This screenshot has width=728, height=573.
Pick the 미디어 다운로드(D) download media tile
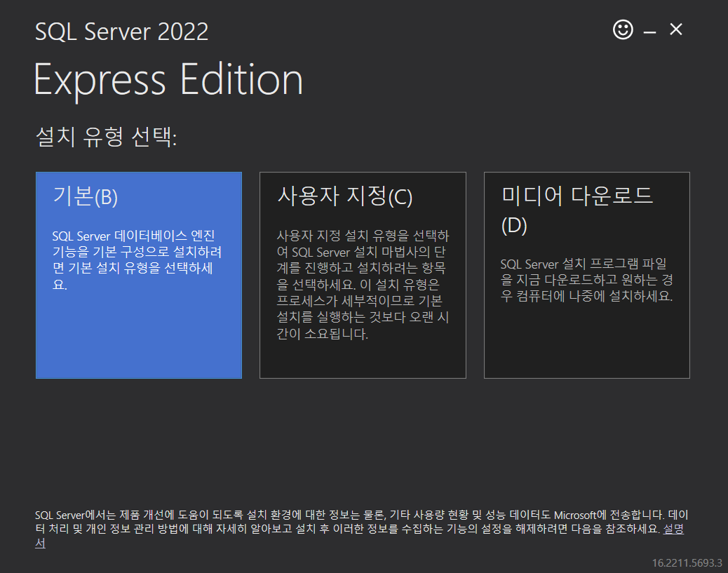point(587,276)
